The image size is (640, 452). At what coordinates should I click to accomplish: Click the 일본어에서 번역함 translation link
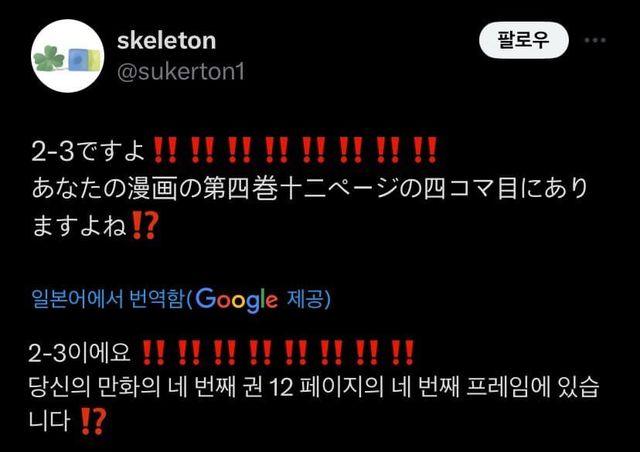click(x=109, y=299)
